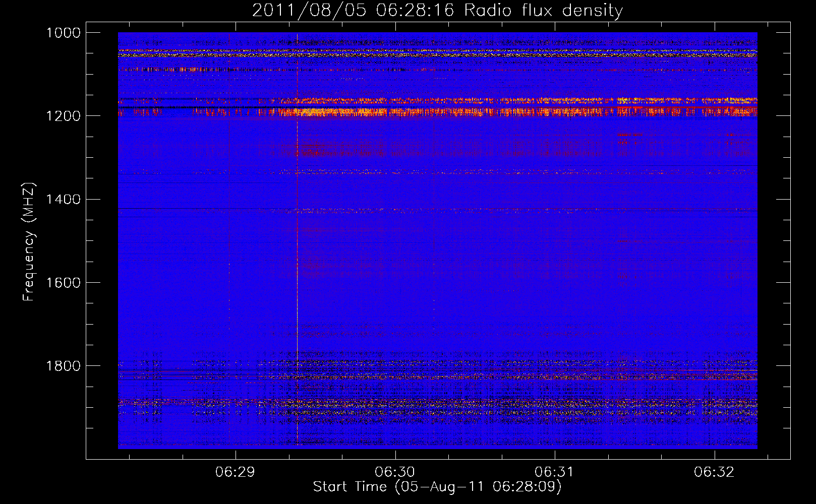The height and width of the screenshot is (504, 816).
Task: Select the 1000 frequency axis label
Action: (64, 33)
